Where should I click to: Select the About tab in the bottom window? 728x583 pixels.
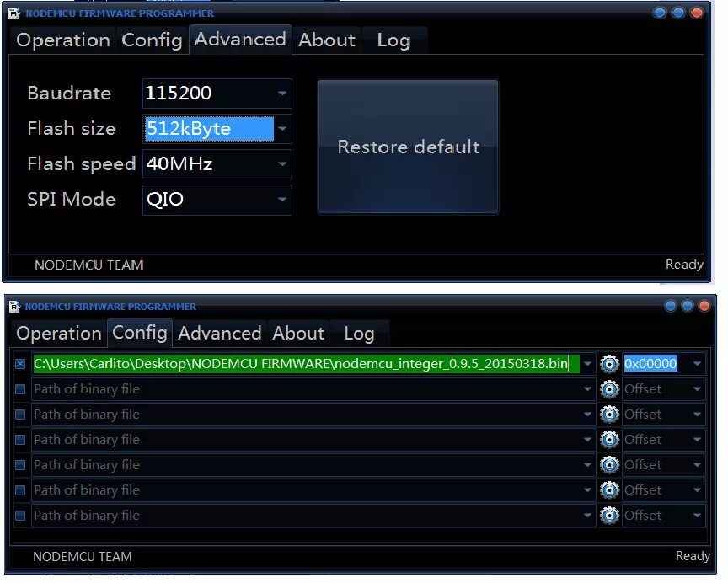[x=298, y=334]
